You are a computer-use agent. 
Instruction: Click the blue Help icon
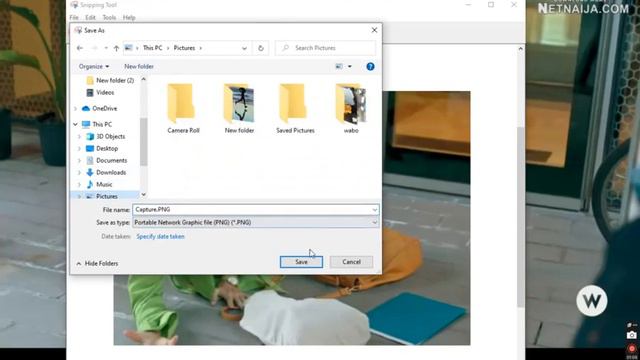[370, 67]
